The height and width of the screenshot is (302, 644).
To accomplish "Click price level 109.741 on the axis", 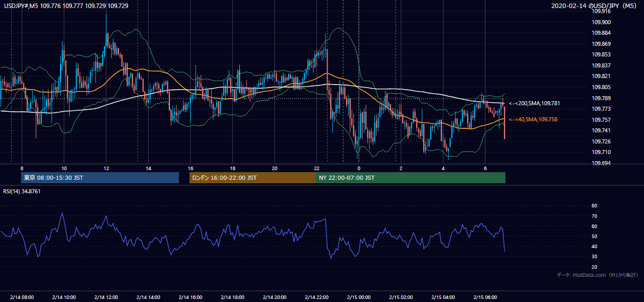I will pos(601,130).
